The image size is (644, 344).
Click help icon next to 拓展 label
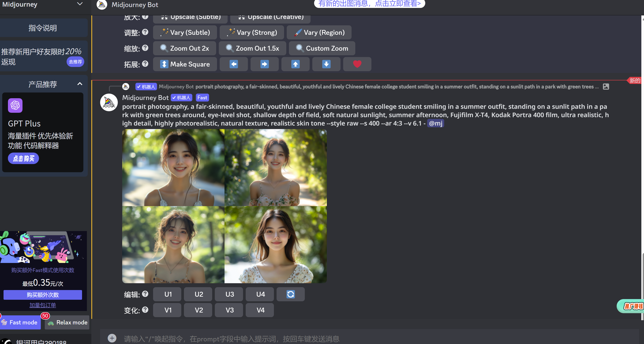[145, 64]
